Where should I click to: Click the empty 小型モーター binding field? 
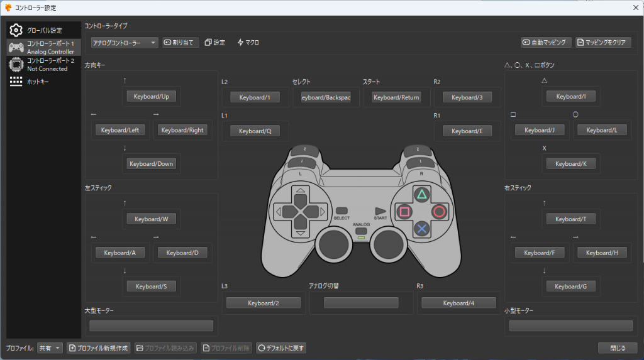[x=571, y=326]
